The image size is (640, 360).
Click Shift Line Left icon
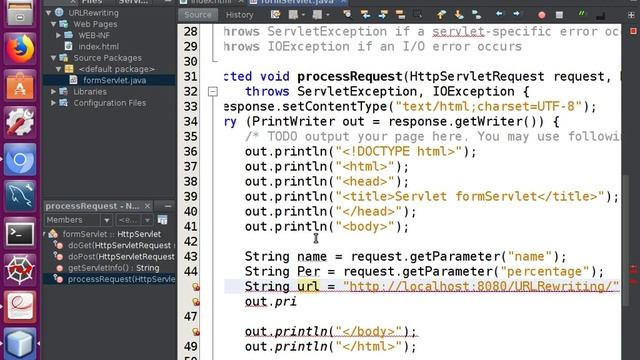coord(499,15)
